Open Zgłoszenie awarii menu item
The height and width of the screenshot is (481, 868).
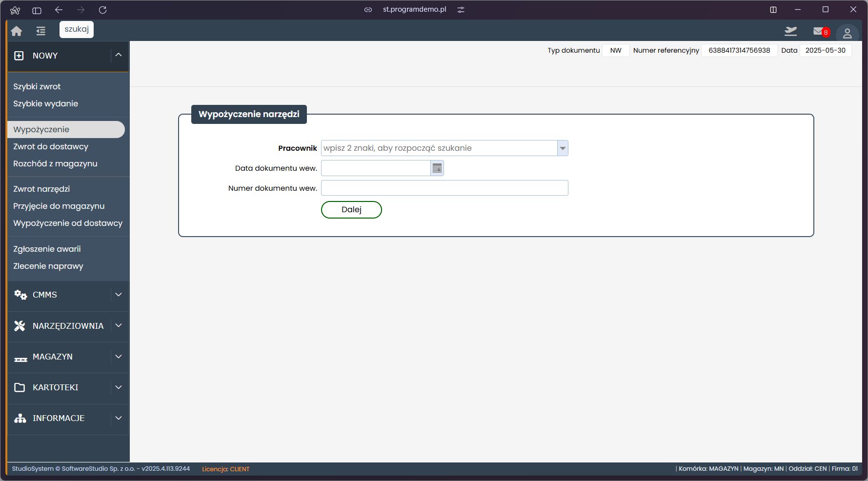[47, 249]
